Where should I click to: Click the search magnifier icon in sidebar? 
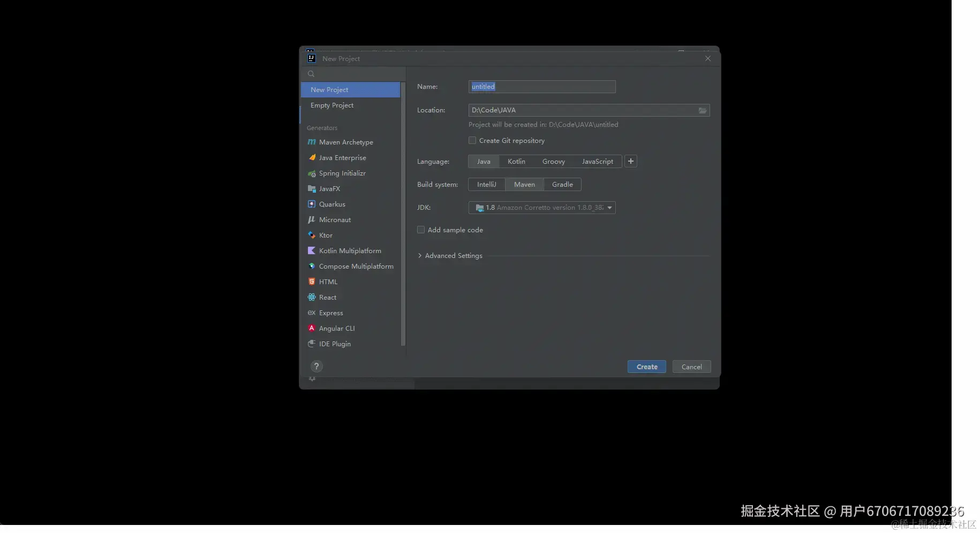pos(311,74)
